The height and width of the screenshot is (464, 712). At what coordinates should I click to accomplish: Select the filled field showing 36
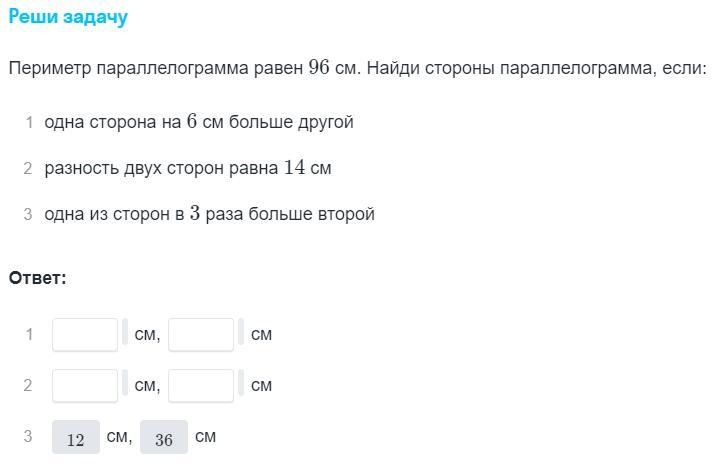(x=164, y=438)
